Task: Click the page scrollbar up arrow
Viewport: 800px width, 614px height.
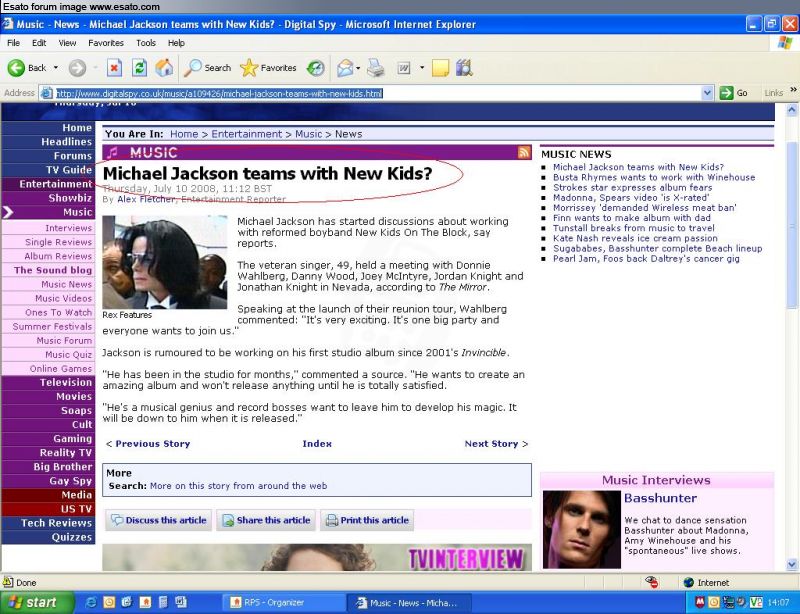Action: [792, 110]
